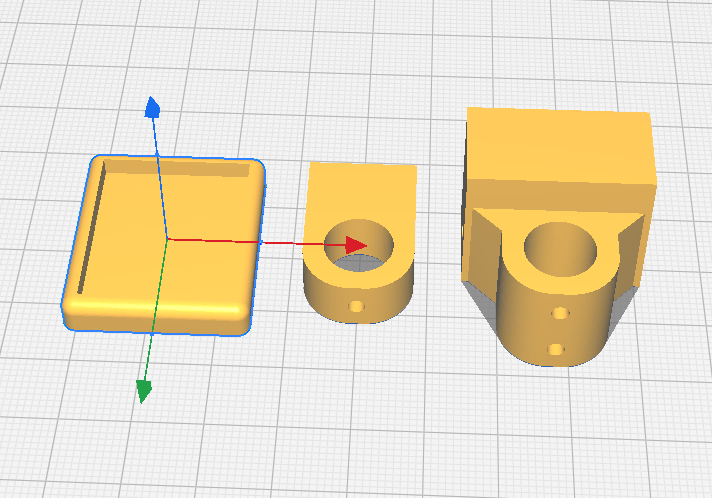Screen dimensions: 712x498
Task: Select the flat rounded lid model
Action: click(163, 246)
